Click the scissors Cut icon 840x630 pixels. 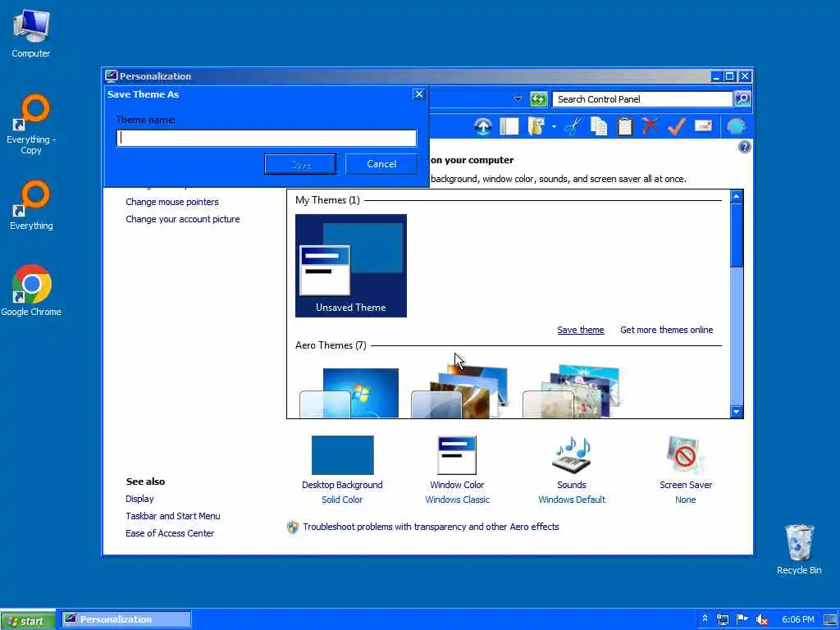pos(572,127)
